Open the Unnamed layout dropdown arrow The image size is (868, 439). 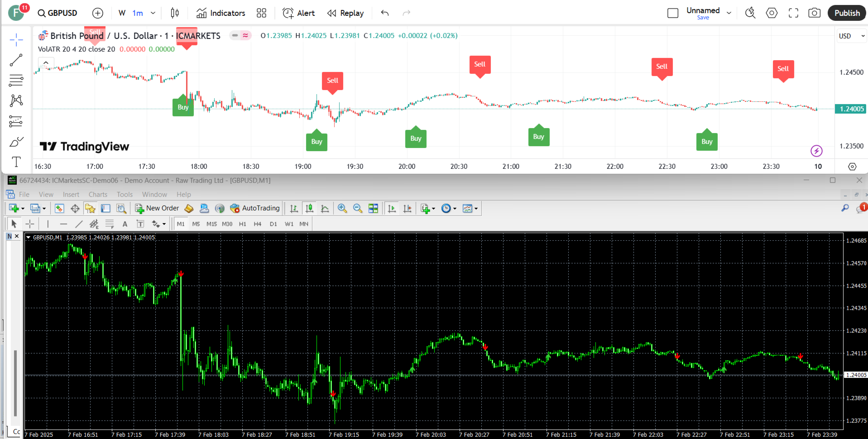pos(729,13)
